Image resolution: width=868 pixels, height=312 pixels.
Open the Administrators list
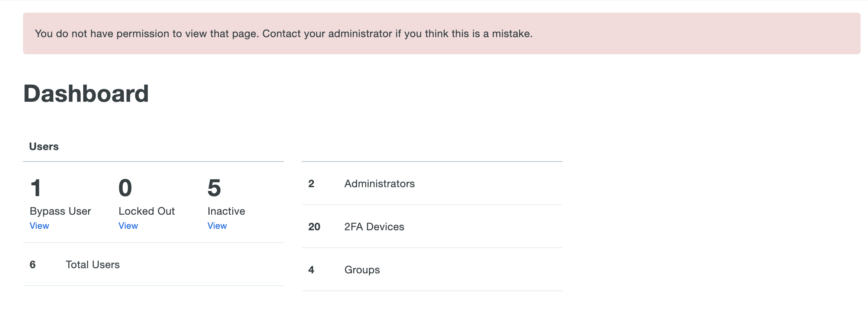click(379, 183)
